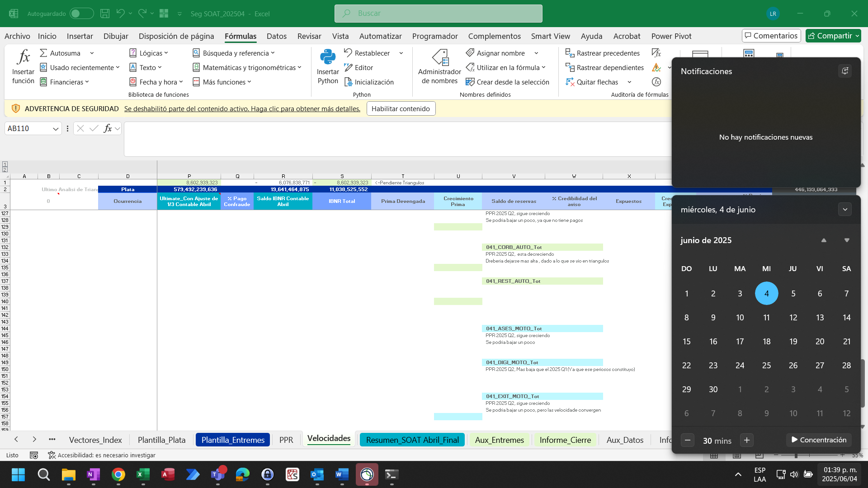This screenshot has width=868, height=488.
Task: Click cell 041_CORB_AUTO_Tot
Action: pyautogui.click(x=542, y=247)
